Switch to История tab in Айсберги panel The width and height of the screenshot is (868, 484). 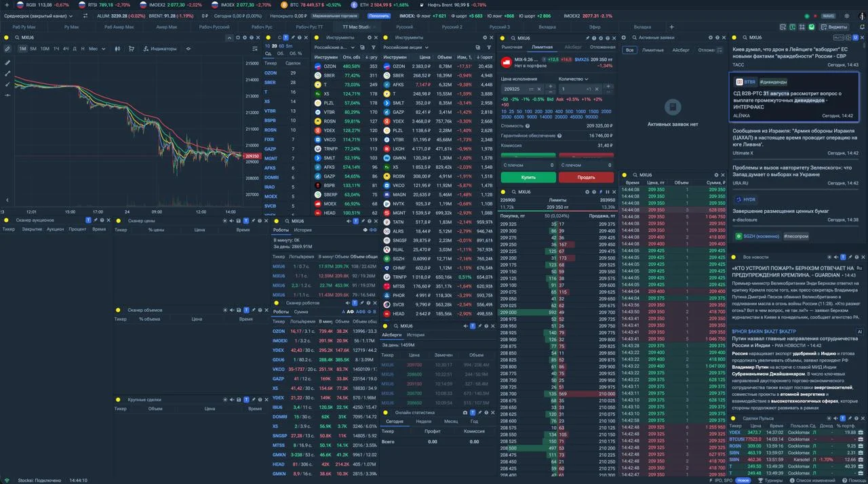tap(416, 335)
